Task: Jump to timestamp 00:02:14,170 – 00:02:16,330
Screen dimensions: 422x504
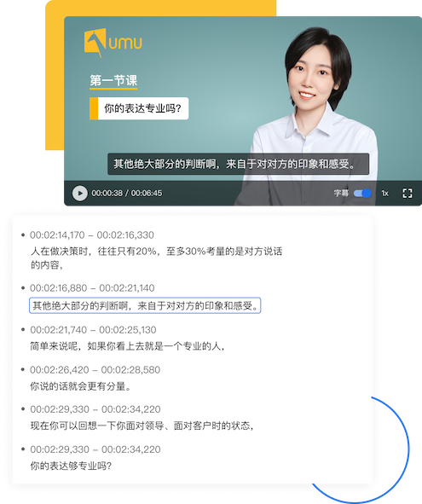Action: pos(92,235)
